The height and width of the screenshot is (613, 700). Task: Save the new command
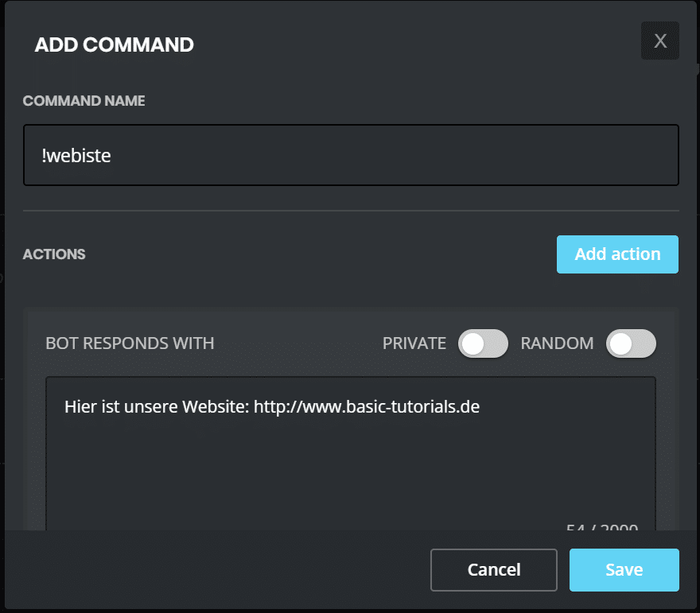(x=624, y=569)
